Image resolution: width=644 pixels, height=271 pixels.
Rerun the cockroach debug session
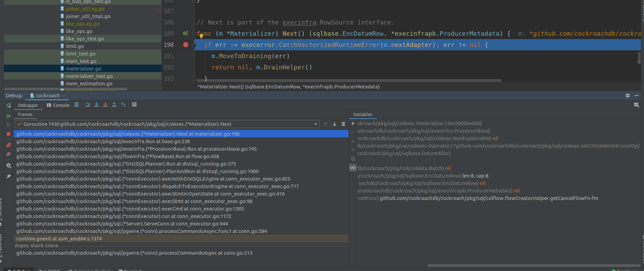9,105
